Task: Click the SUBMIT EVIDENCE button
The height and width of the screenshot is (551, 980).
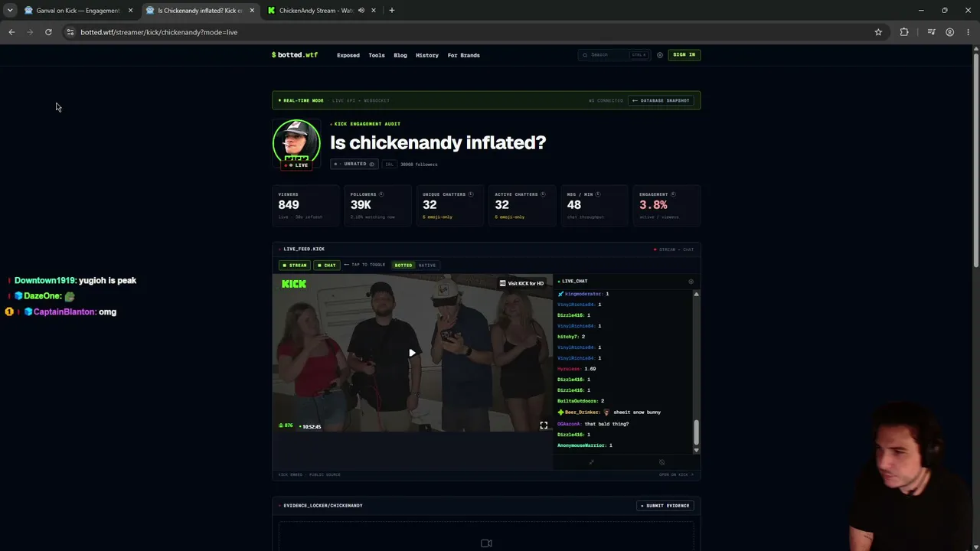Action: [665, 506]
